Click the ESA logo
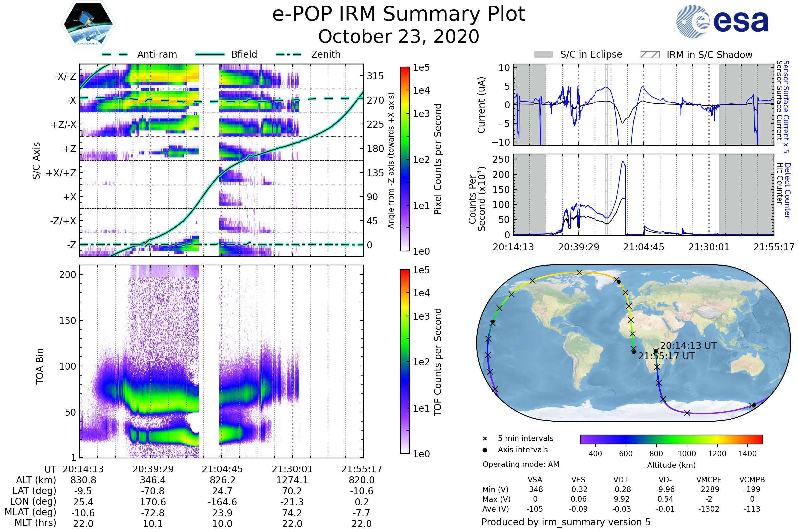 pos(723,21)
